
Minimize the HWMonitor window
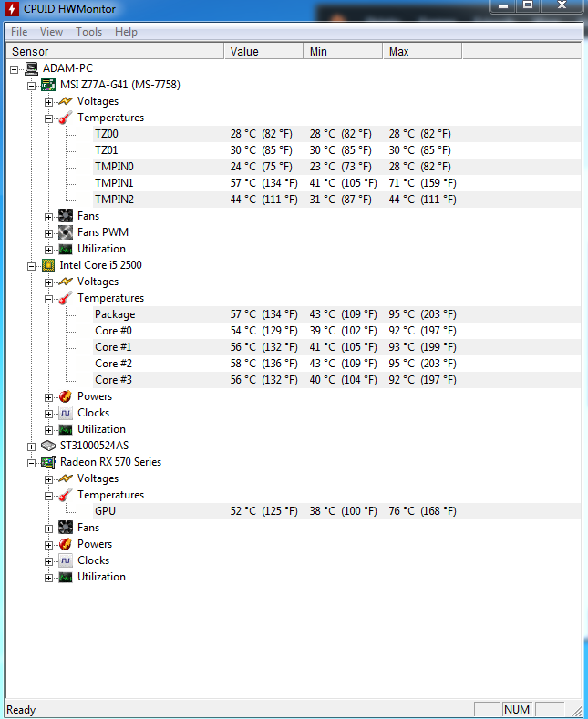(503, 5)
